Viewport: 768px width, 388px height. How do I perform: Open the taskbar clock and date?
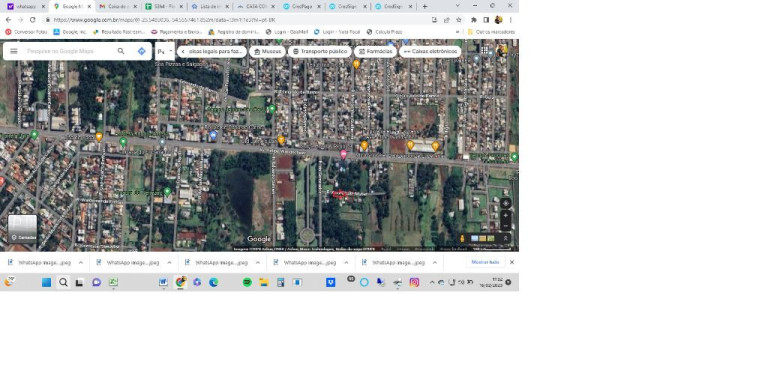(x=491, y=282)
